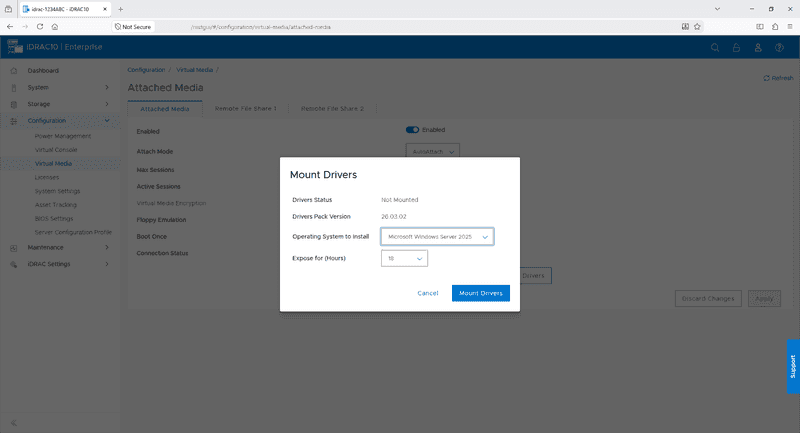This screenshot has width=800, height=433.
Task: Click the Maintenance icon in sidebar
Action: [x=14, y=248]
